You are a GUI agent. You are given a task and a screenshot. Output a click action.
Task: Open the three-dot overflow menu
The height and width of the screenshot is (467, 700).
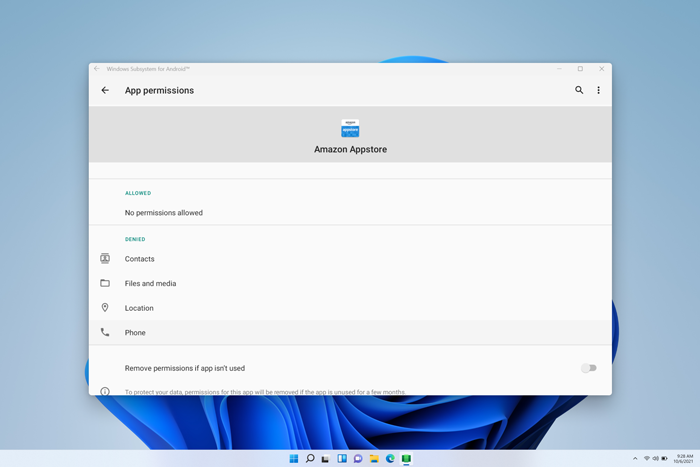[x=599, y=90]
